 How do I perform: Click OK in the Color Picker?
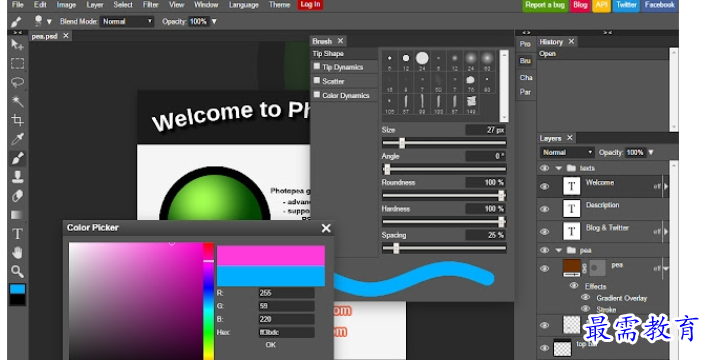(271, 345)
